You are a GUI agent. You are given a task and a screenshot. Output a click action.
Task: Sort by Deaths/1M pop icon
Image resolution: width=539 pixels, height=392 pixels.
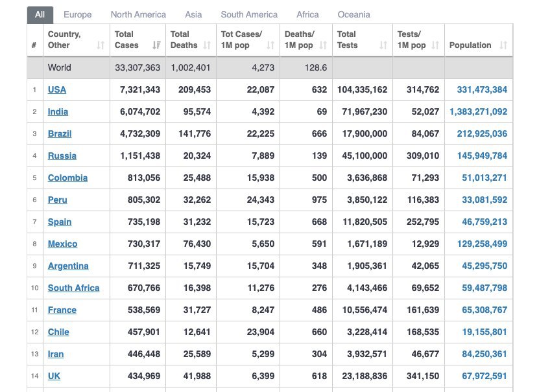tap(323, 45)
